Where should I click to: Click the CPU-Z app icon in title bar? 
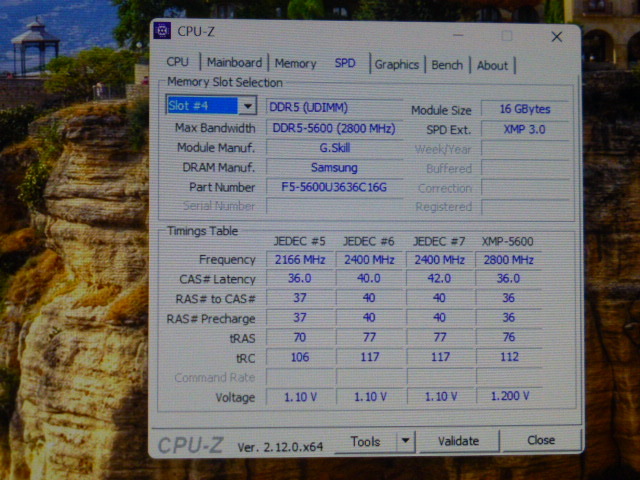coord(162,31)
